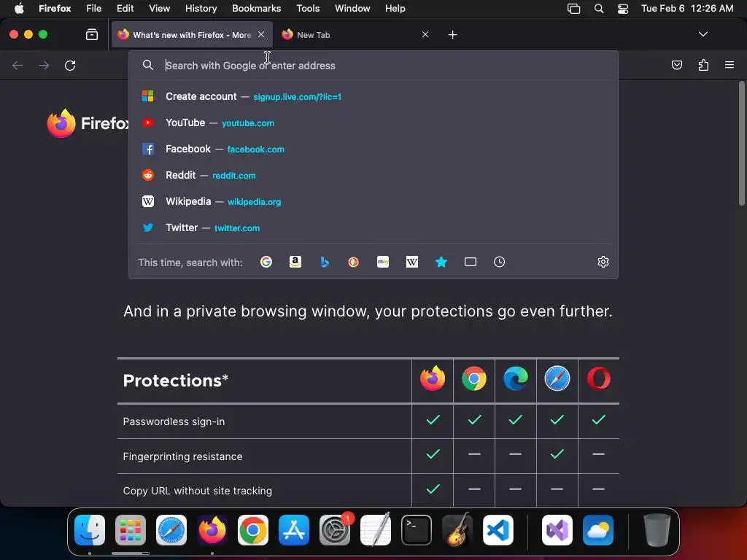This screenshot has height=560, width=747.
Task: Go forward one page
Action: (44, 65)
